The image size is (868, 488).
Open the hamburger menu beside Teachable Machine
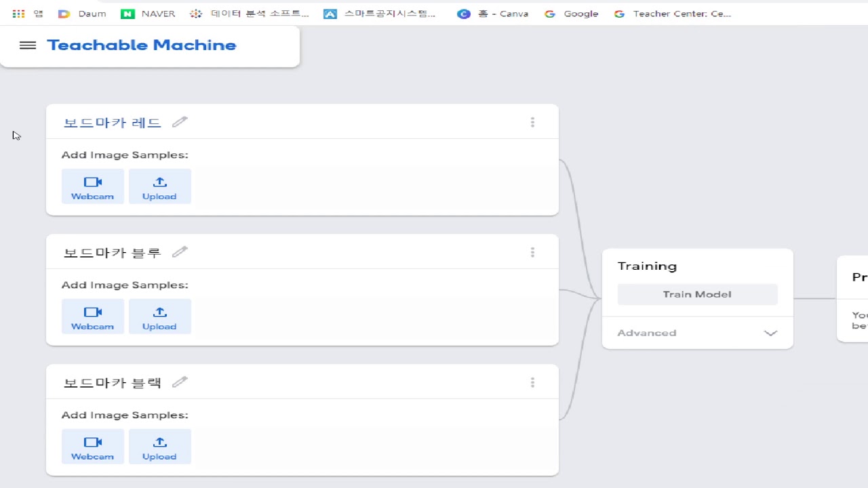(28, 45)
